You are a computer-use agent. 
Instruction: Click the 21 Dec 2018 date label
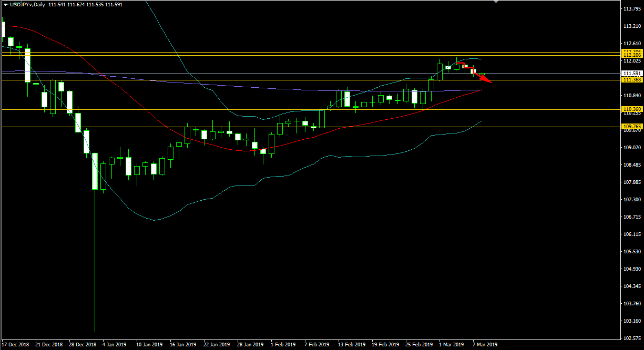[49, 345]
